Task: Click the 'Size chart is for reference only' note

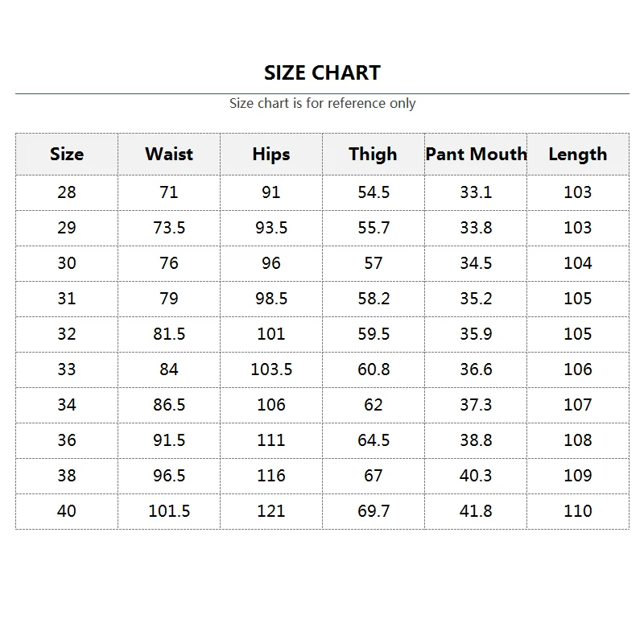Action: coord(322,103)
